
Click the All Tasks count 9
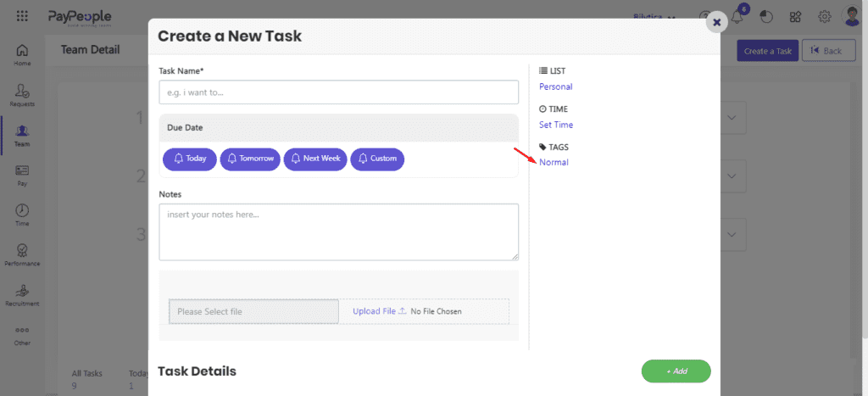click(75, 386)
